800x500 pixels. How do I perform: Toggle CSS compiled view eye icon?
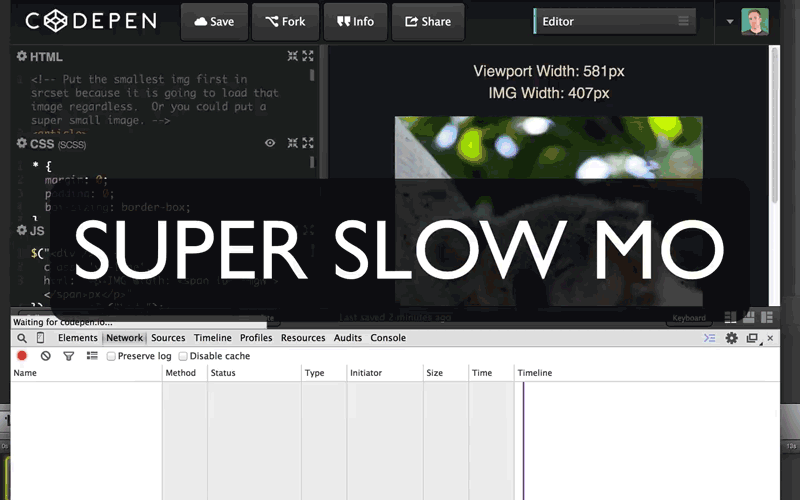(269, 144)
